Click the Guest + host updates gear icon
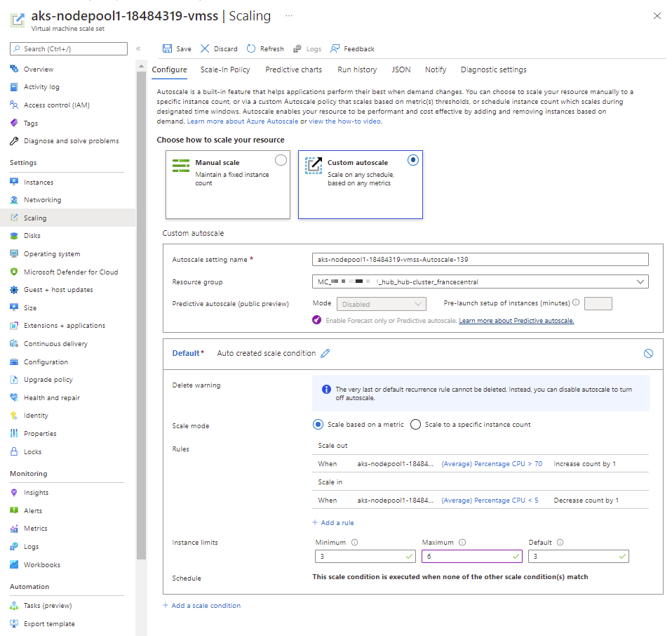The height and width of the screenshot is (636, 672). (x=14, y=289)
